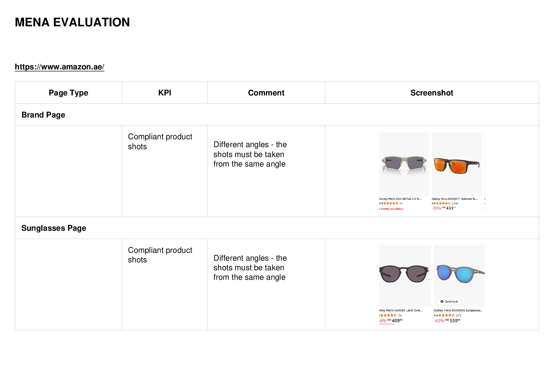Open the Oakley Men's Latch Oval title
The image size is (554, 392).
(x=401, y=310)
